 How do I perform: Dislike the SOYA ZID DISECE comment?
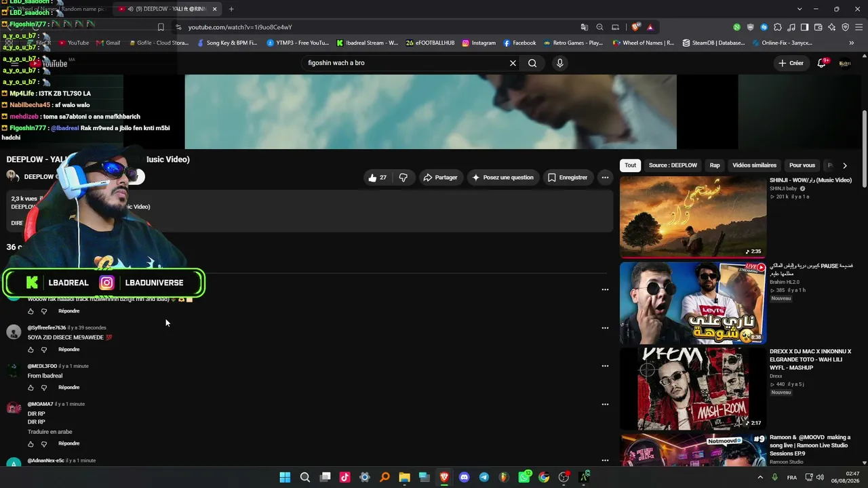(44, 350)
